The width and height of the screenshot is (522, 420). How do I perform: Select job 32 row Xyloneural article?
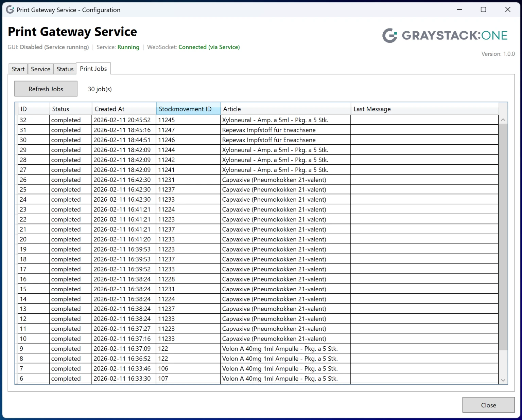[x=275, y=120]
